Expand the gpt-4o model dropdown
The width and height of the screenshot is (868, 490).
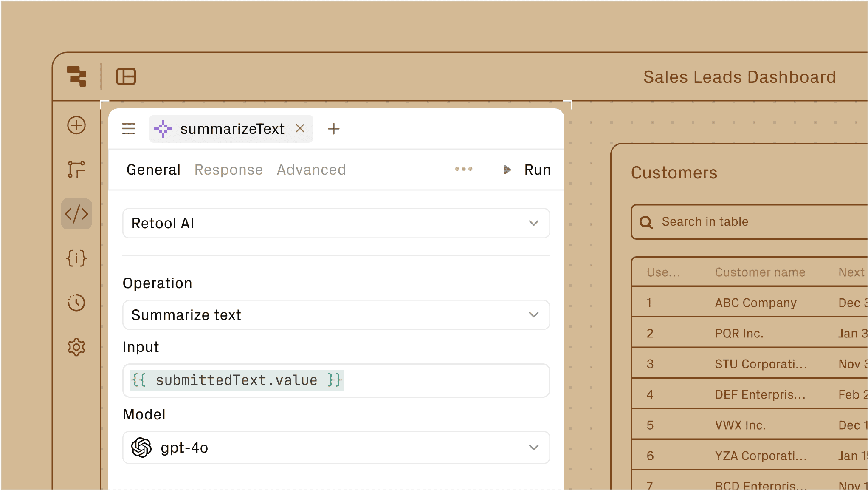click(336, 448)
